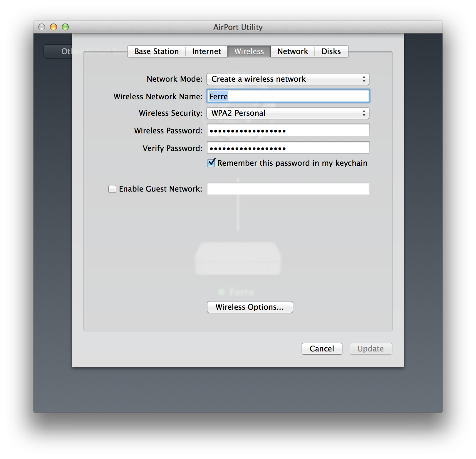Viewport: 476px width, 459px height.
Task: Open the Disks tab
Action: click(x=331, y=51)
